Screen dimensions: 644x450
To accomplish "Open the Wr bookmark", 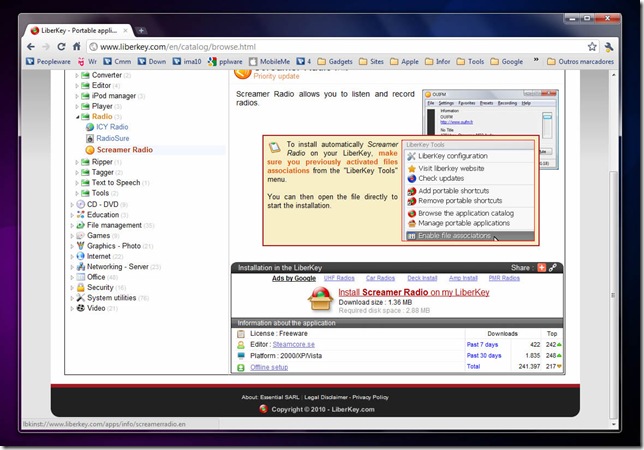I will (x=87, y=62).
